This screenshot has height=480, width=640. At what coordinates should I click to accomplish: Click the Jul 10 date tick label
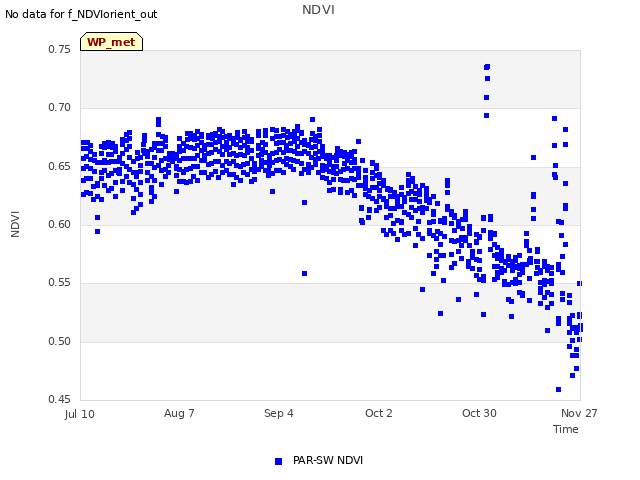click(x=80, y=414)
